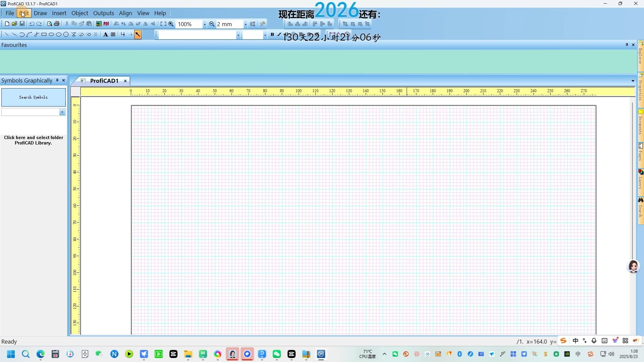Click the Print printer icon
644x362 pixels.
[57, 24]
